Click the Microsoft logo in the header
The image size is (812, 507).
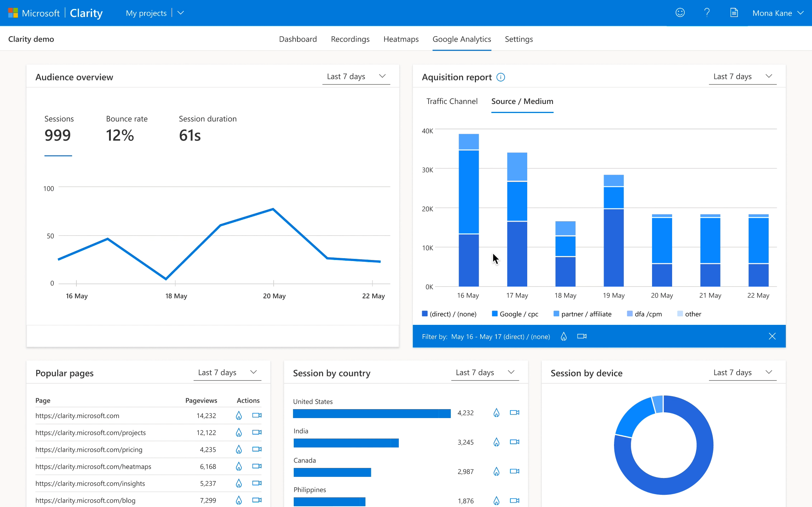coord(13,13)
